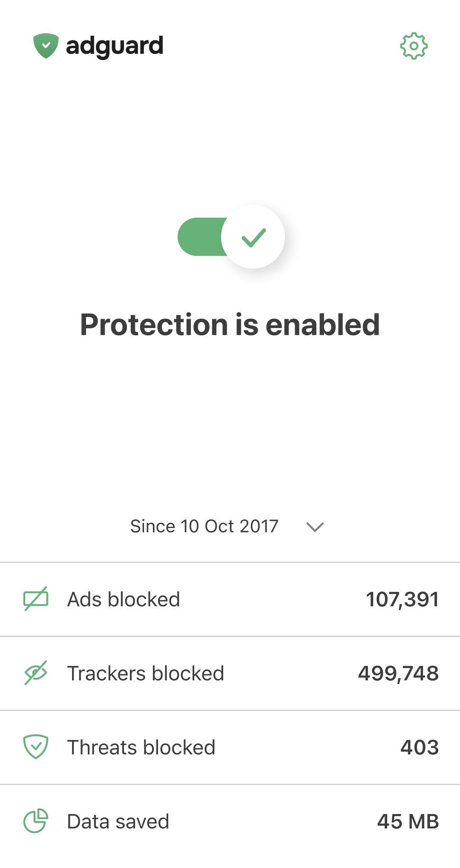Viewport: 460px width, 868px height.
Task: Click the 45 MB data saved value
Action: [x=408, y=821]
